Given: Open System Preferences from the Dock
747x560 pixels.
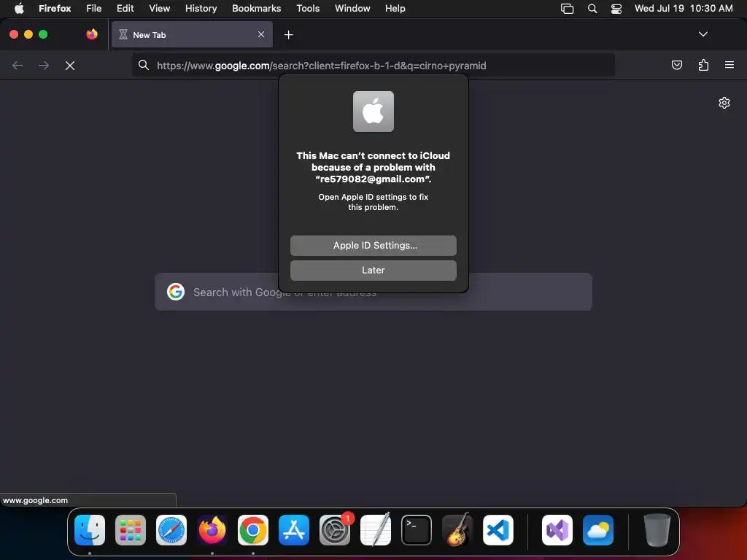Looking at the screenshot, I should click(335, 530).
